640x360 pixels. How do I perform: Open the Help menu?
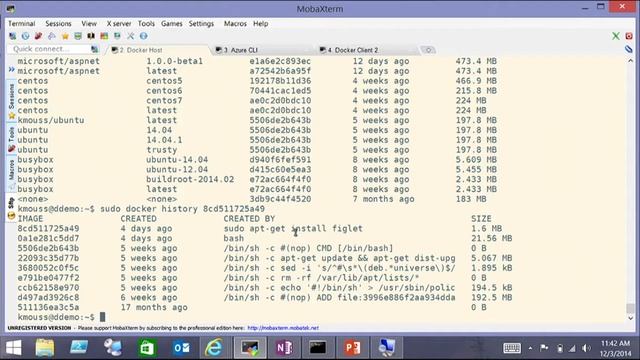click(x=260, y=24)
